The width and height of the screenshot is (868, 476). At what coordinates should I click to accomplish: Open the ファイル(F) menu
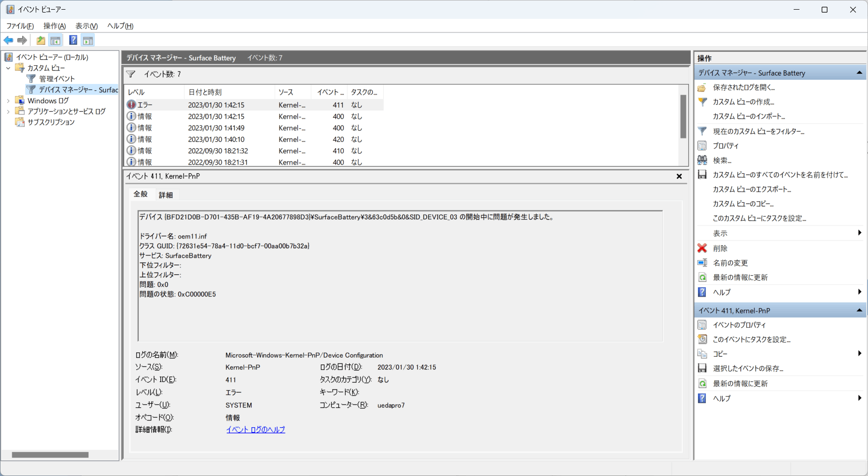(20, 26)
